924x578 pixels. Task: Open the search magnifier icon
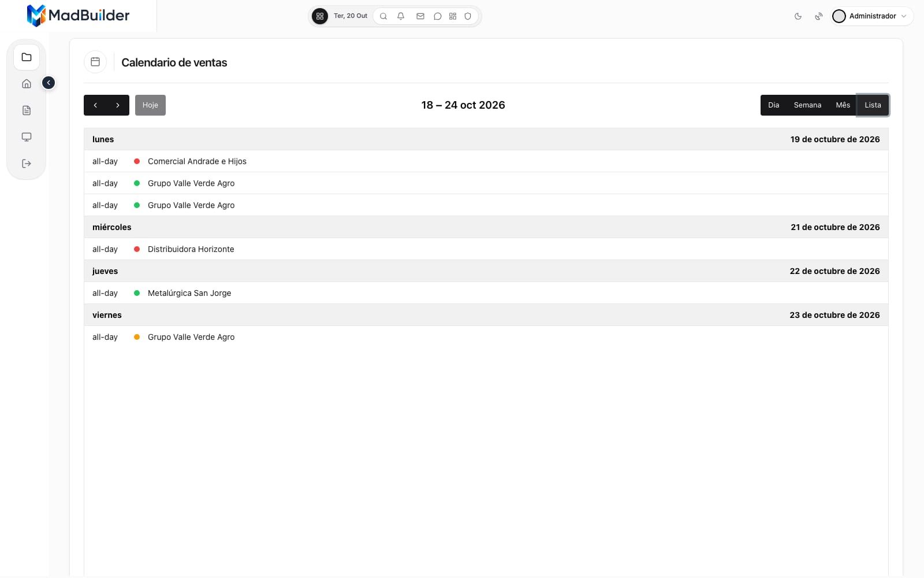coord(383,16)
